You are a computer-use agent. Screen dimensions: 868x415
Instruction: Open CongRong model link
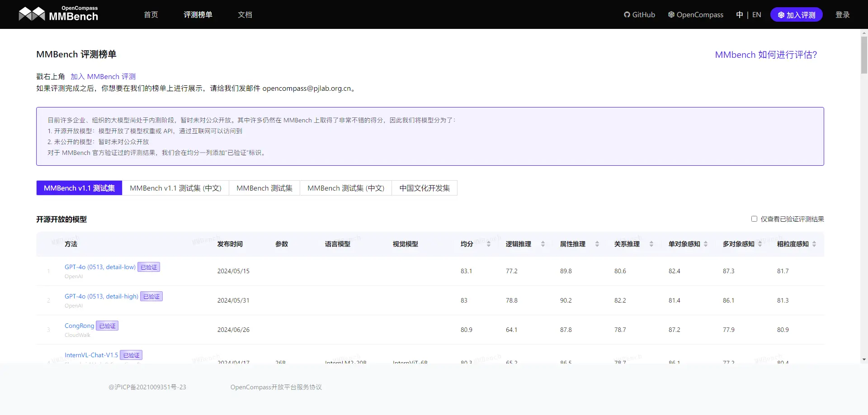pos(79,326)
